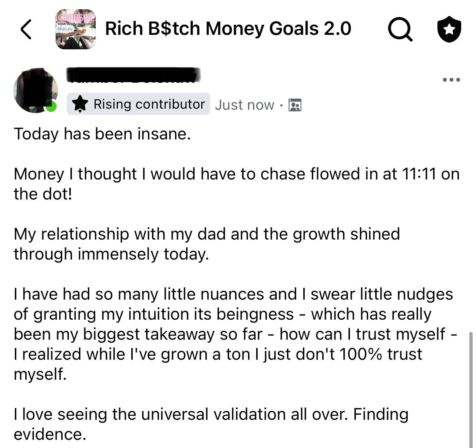Open the poster's profile picture

pyautogui.click(x=35, y=90)
